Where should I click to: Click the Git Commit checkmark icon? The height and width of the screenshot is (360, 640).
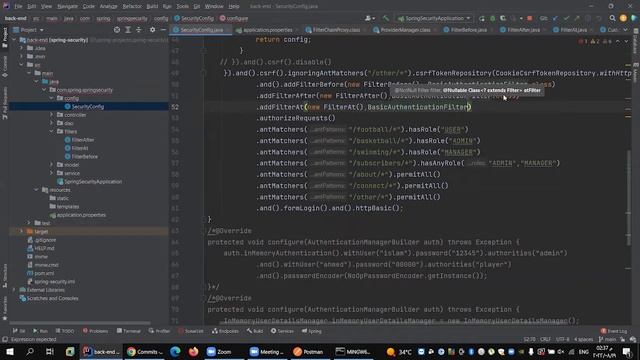coord(566,18)
